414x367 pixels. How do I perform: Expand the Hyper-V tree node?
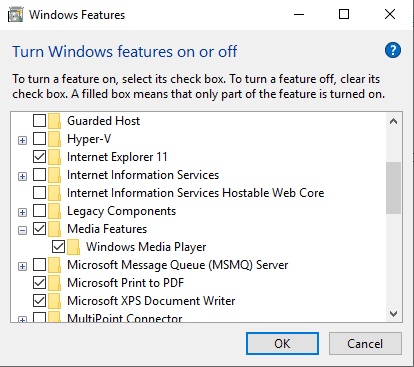(22, 140)
